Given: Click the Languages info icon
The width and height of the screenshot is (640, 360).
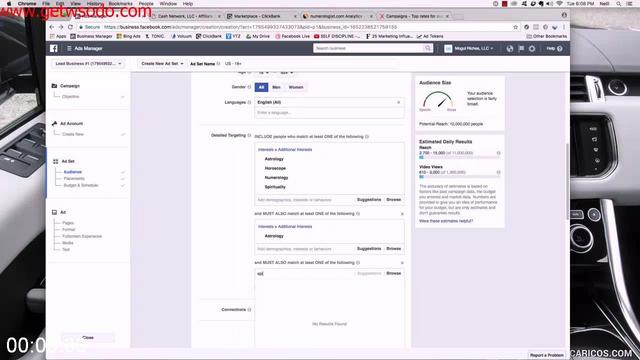Looking at the screenshot, I should point(249,102).
